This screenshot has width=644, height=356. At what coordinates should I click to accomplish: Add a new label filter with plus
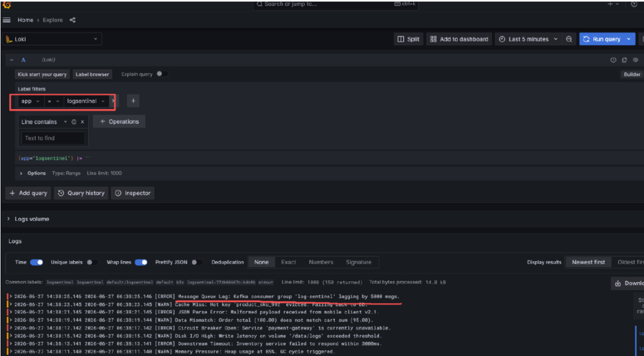pos(133,101)
